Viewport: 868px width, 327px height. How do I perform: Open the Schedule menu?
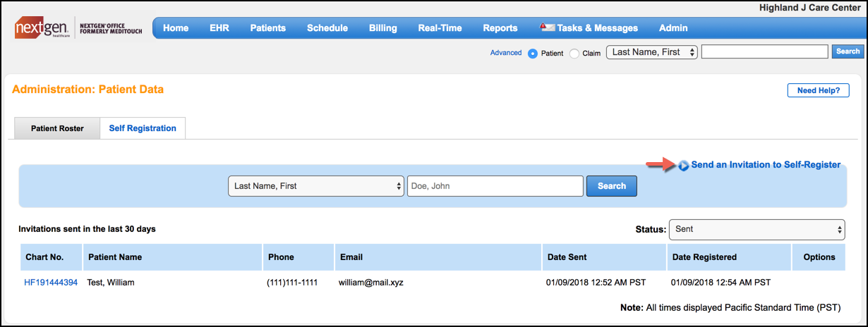pyautogui.click(x=327, y=28)
